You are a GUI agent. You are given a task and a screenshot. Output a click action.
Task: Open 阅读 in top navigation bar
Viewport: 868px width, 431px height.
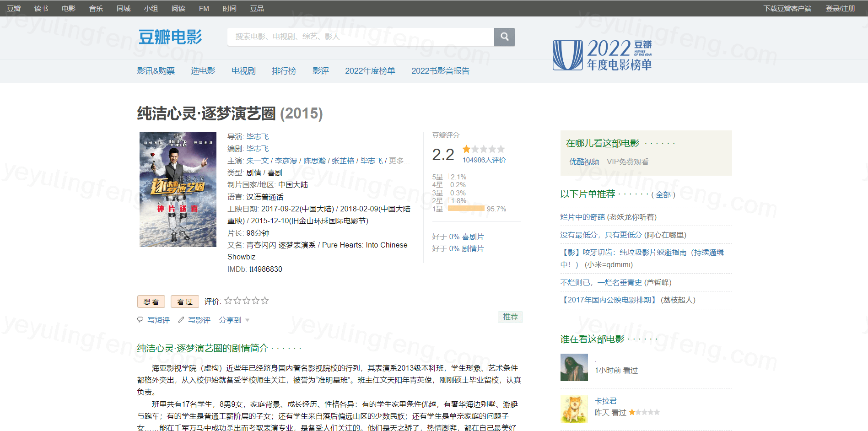point(178,8)
